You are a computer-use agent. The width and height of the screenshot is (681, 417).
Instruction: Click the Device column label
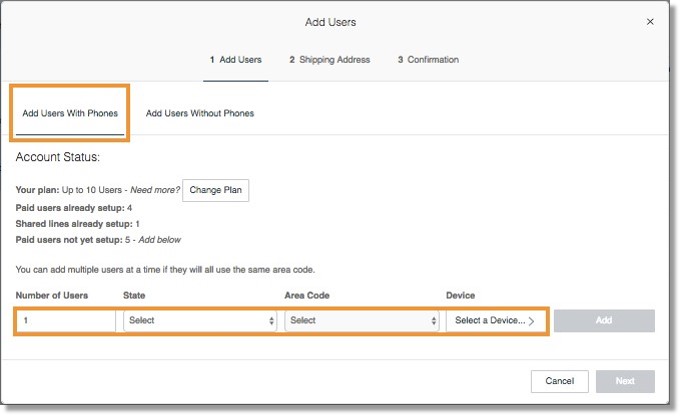pyautogui.click(x=460, y=295)
